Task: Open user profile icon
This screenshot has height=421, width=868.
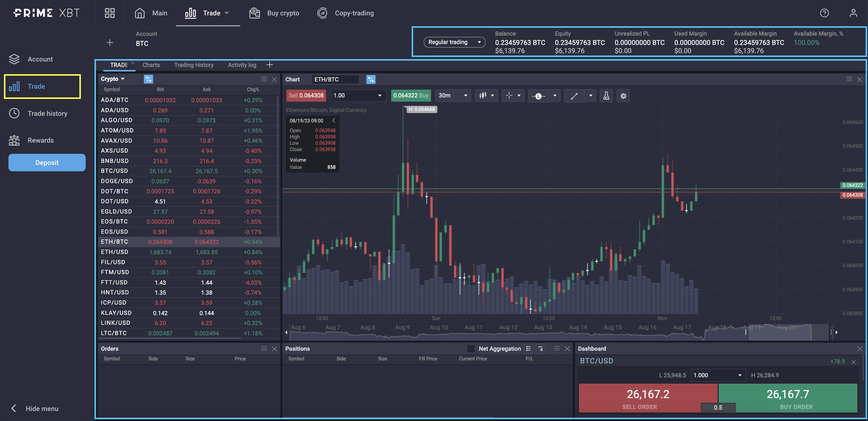Action: pos(853,13)
